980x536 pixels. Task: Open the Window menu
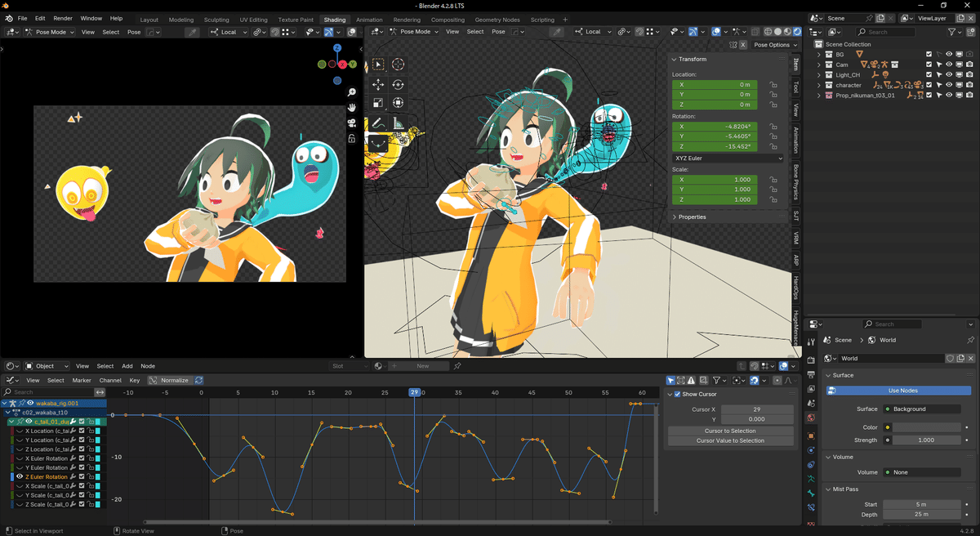click(91, 18)
